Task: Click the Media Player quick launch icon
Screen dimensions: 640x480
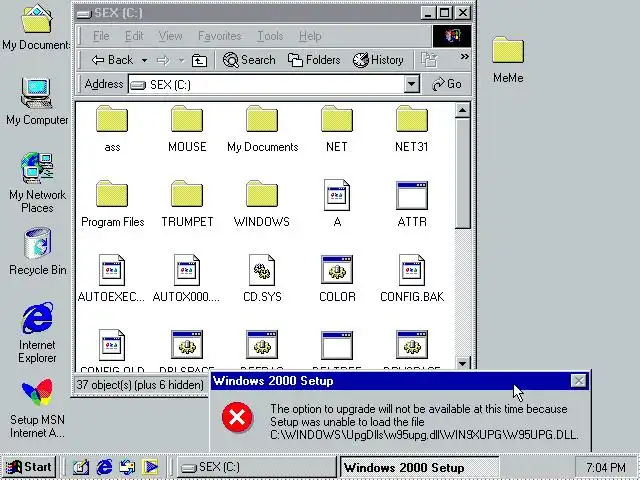Action: (150, 467)
